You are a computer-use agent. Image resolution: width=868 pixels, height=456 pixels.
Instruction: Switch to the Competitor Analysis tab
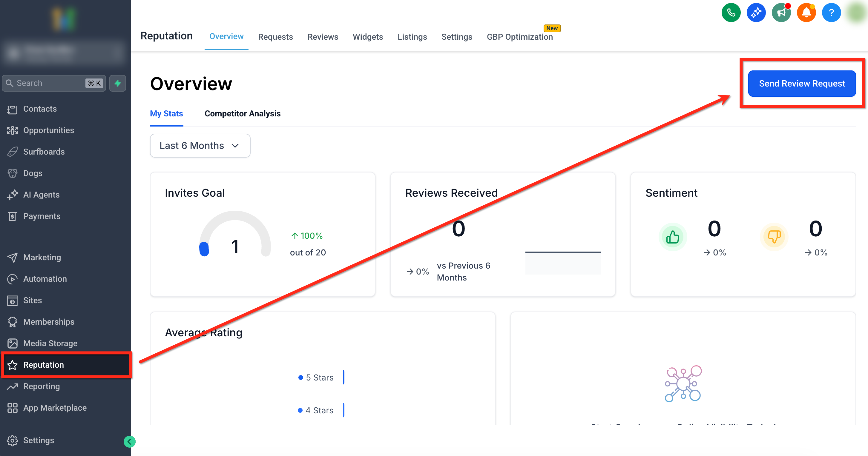[x=242, y=113]
